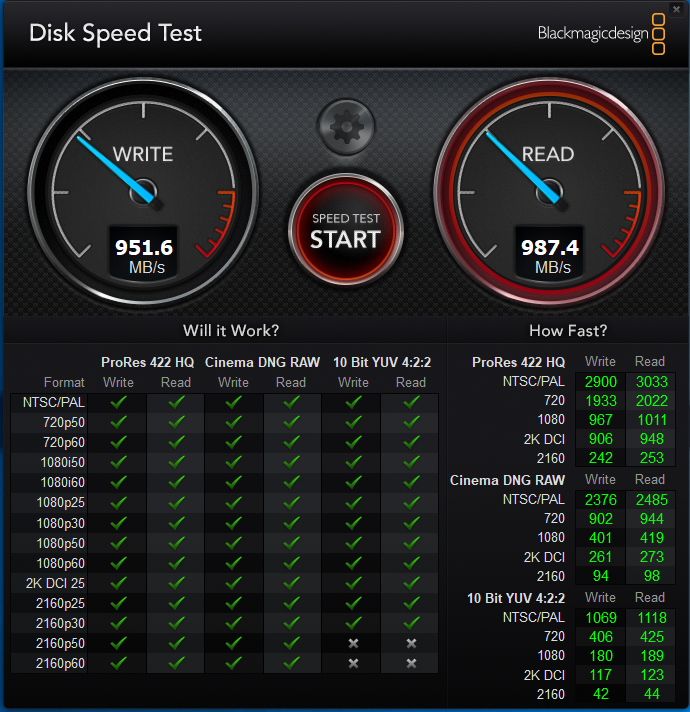690x712 pixels.
Task: Click the How Fast? heading
Action: tap(568, 331)
